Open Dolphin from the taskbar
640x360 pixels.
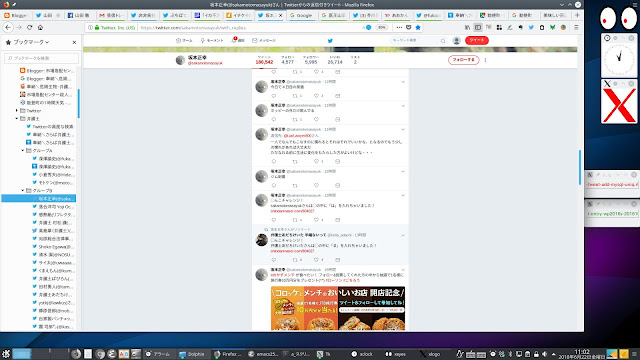point(192,354)
